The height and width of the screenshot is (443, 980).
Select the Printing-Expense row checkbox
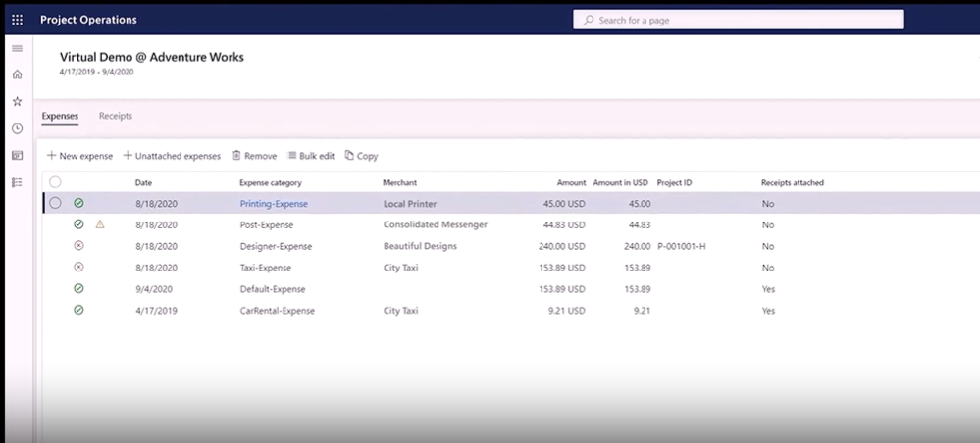point(55,203)
